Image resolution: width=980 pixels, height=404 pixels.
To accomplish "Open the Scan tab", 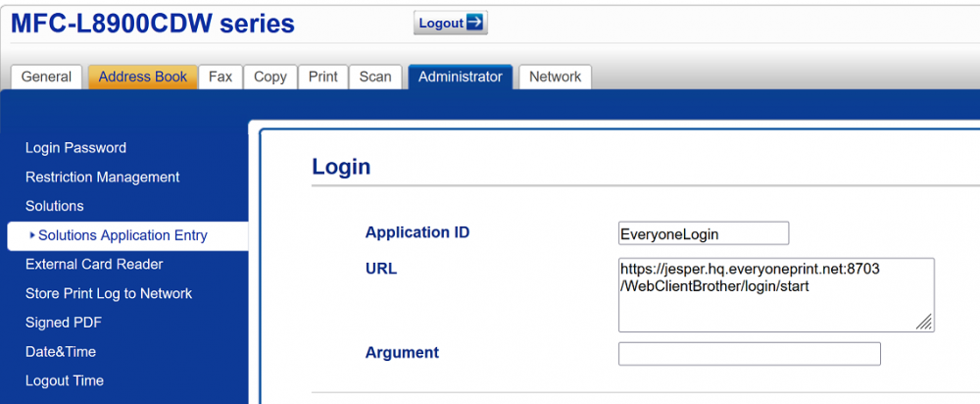I will [375, 76].
